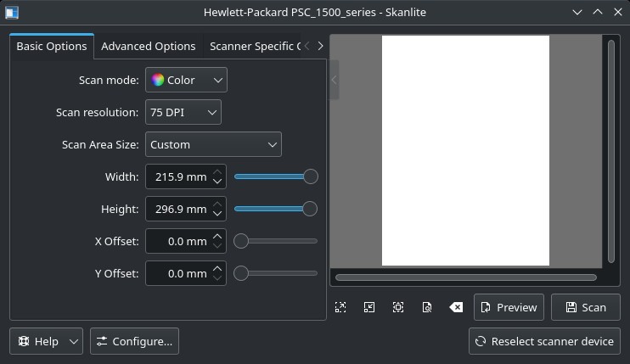
Task: Click the zoom-out preview icon
Action: tap(369, 307)
